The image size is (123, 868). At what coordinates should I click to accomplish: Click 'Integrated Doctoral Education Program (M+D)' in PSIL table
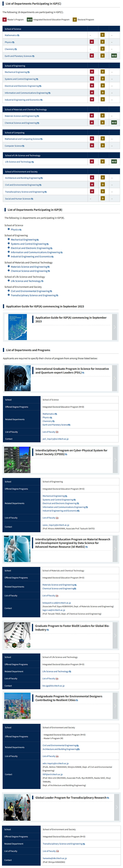63,407
